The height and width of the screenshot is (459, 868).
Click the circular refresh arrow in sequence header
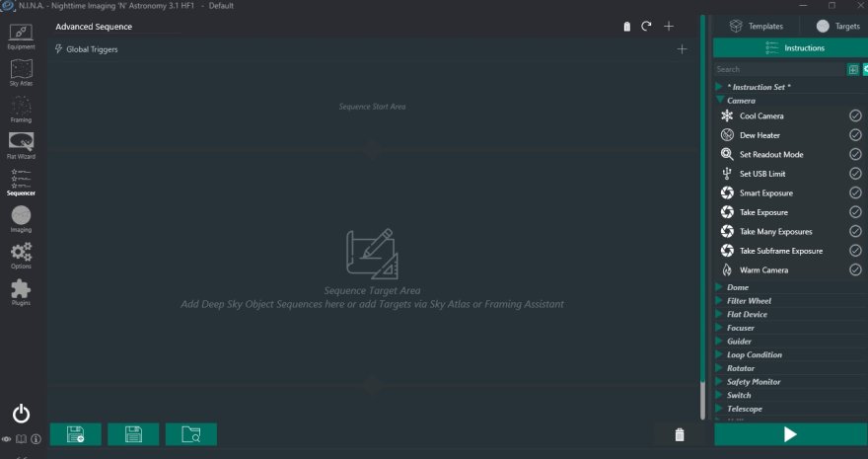[647, 26]
